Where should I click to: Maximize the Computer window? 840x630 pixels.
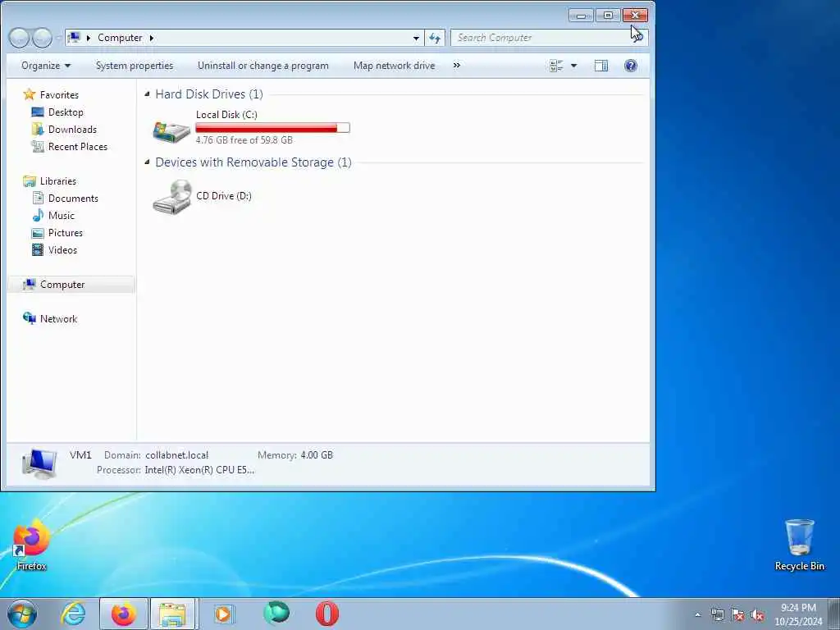[608, 16]
